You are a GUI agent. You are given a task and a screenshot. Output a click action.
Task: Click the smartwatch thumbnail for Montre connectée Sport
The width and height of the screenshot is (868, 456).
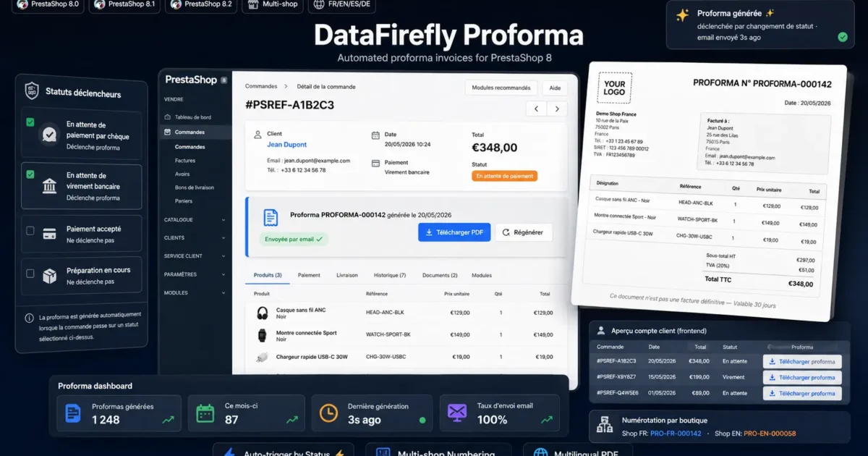click(262, 335)
